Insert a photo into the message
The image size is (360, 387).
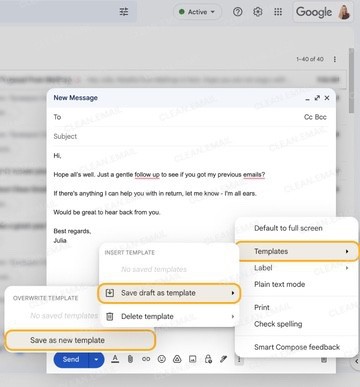click(193, 359)
